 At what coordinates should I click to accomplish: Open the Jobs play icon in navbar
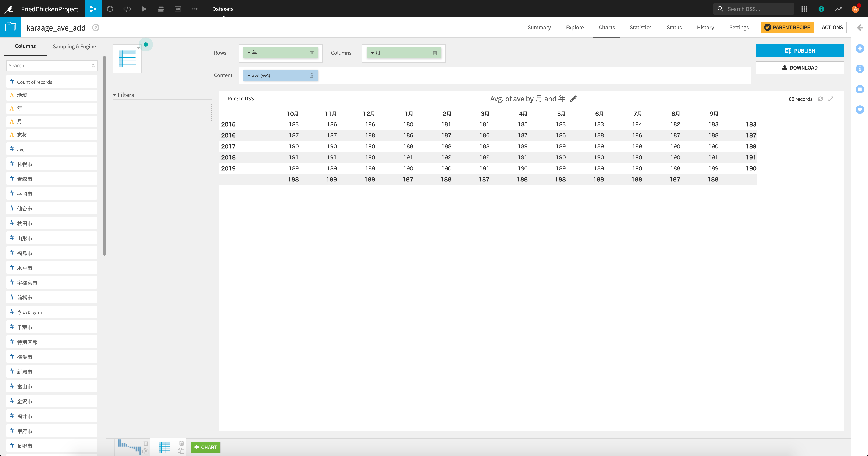[x=144, y=9]
